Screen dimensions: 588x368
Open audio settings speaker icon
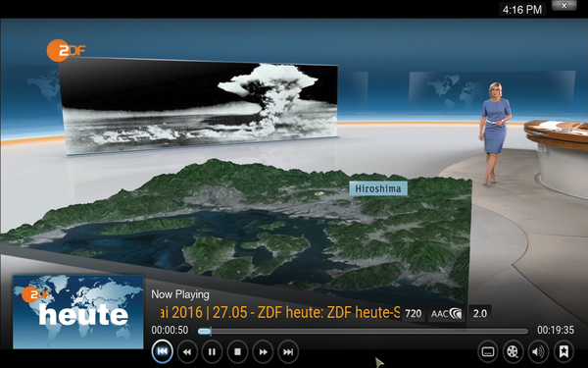[538, 352]
